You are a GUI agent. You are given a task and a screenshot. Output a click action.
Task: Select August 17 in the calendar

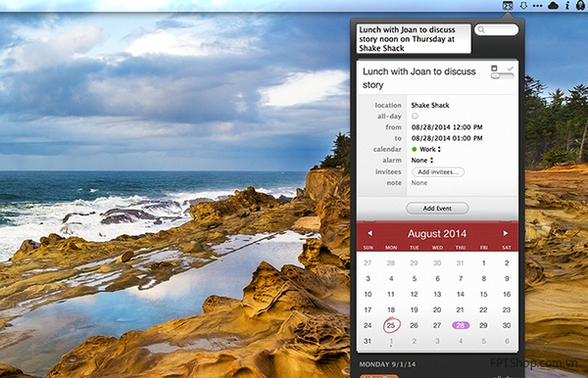click(367, 309)
